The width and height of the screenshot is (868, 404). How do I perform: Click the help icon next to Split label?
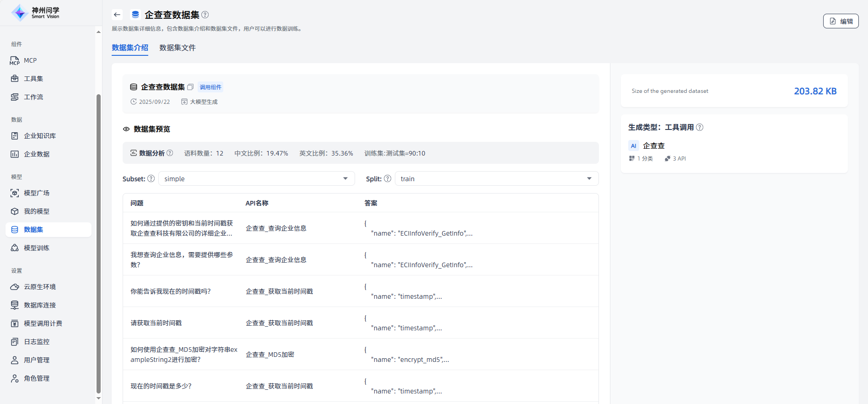388,178
